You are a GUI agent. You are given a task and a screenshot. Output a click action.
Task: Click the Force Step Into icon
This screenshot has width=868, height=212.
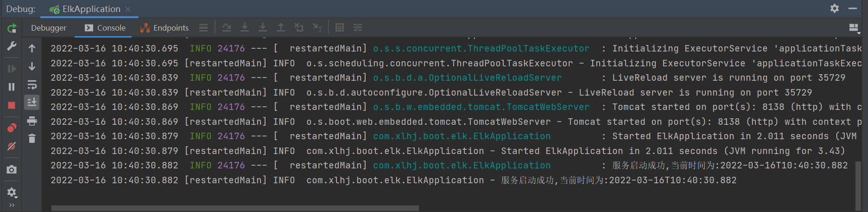coord(263,28)
